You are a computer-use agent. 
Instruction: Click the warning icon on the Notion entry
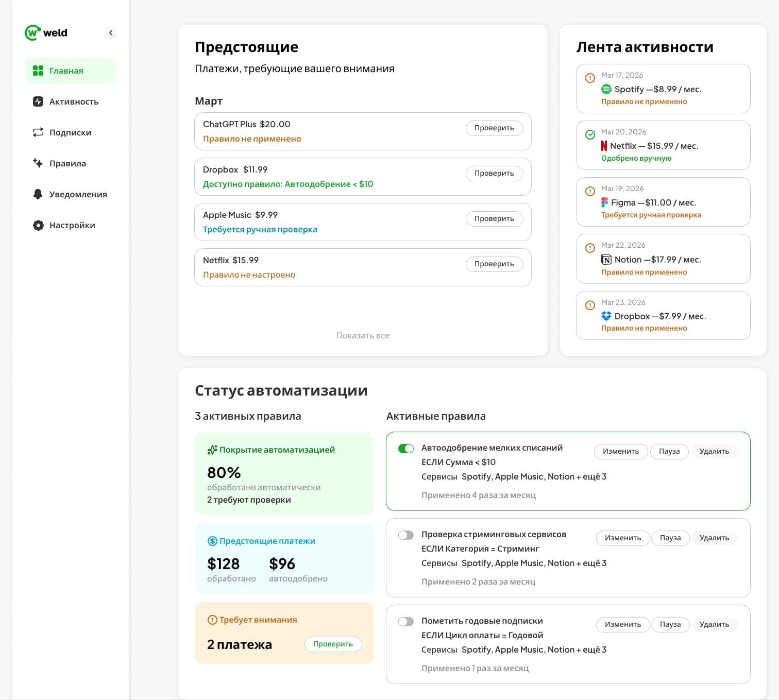click(590, 248)
